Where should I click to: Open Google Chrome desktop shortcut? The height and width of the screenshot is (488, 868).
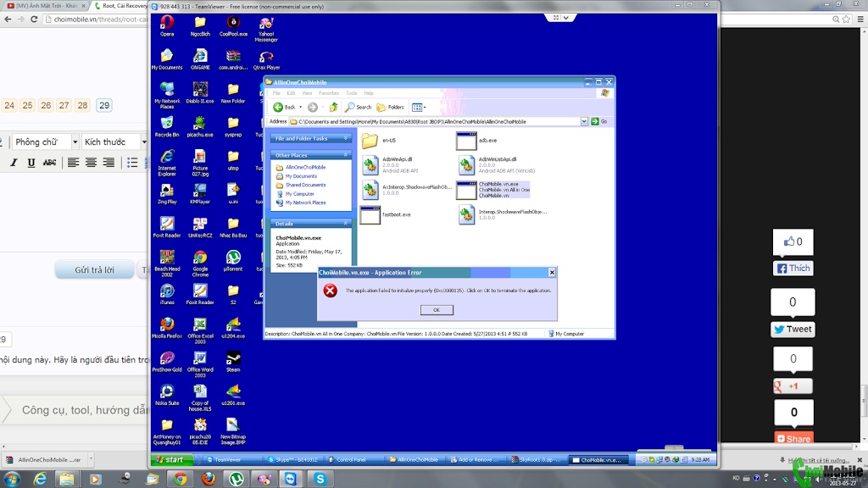200,263
